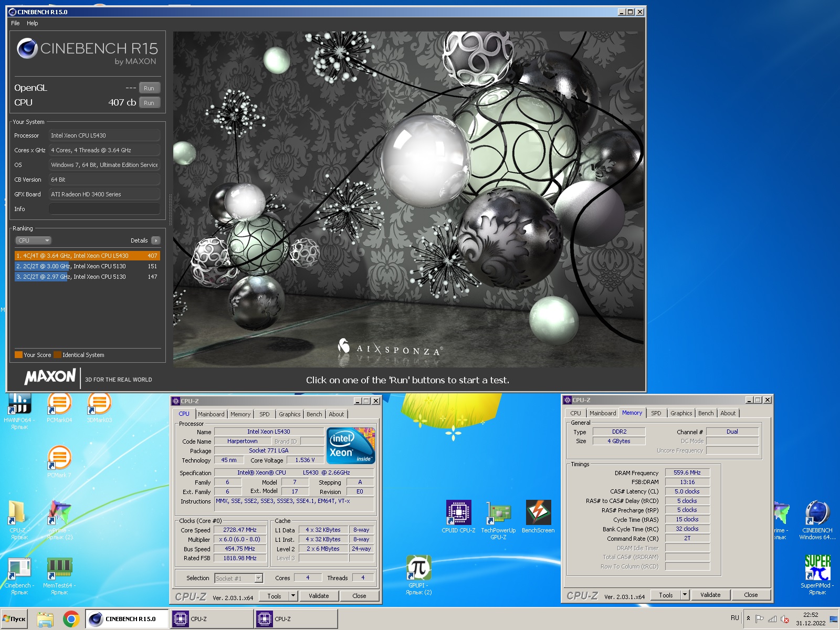Image resolution: width=840 pixels, height=630 pixels.
Task: Click Validate in left CPU-Z window
Action: click(x=319, y=596)
